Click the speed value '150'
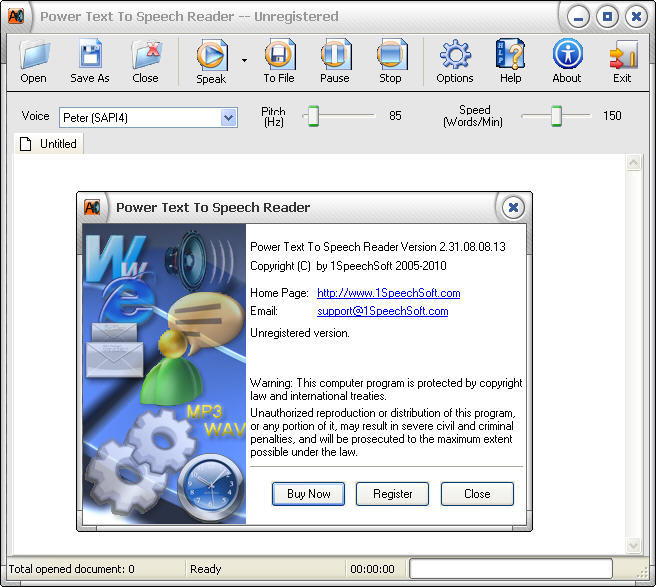Image resolution: width=656 pixels, height=587 pixels. pos(612,115)
